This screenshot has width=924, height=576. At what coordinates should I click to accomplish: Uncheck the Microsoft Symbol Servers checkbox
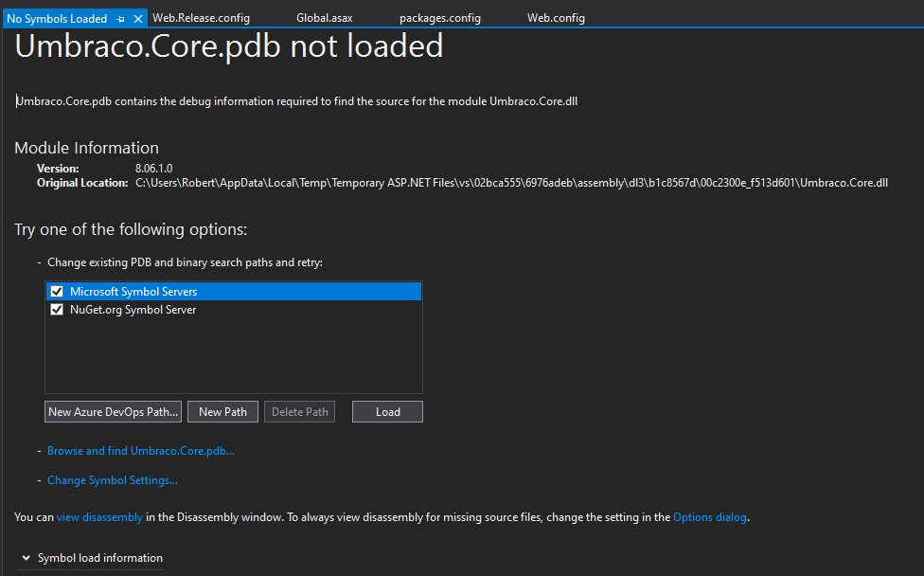click(57, 291)
